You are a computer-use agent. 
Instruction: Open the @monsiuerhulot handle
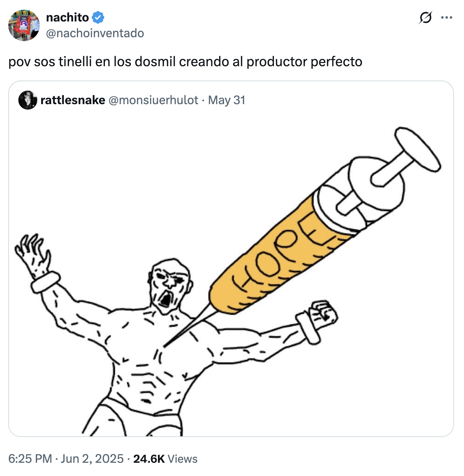(x=153, y=100)
